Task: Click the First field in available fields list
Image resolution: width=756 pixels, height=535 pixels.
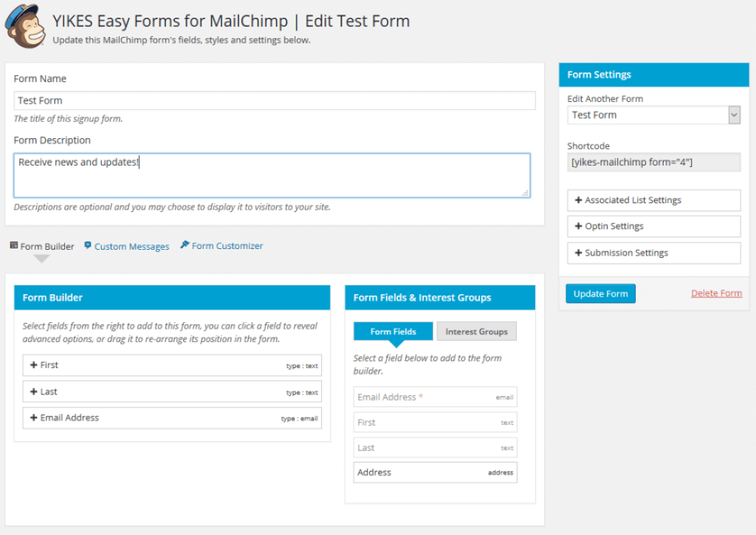Action: tap(435, 423)
